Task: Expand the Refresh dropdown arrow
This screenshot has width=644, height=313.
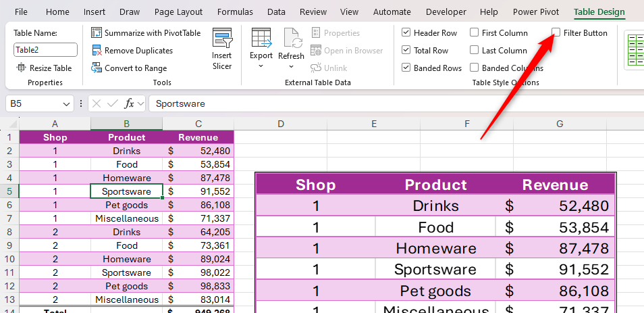Action: 291,66
